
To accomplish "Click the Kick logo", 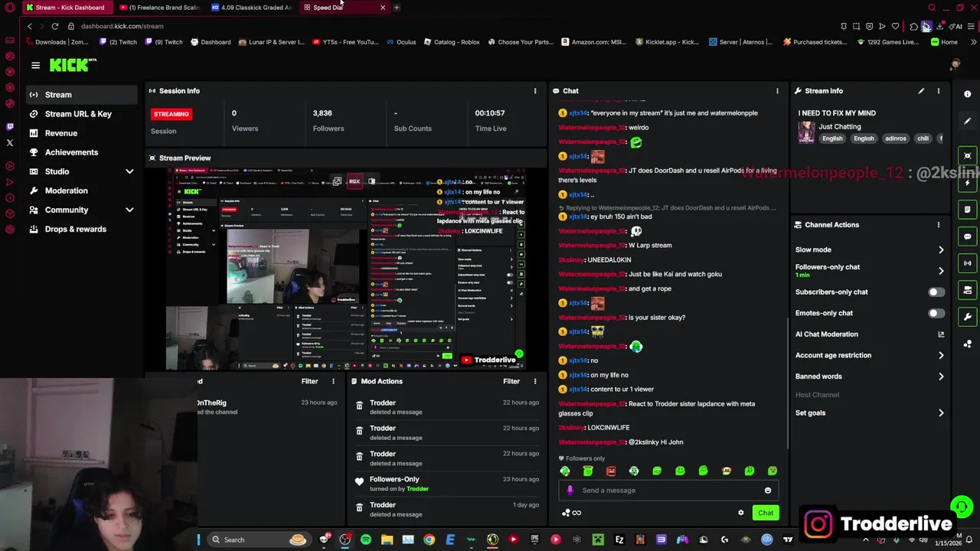I will (x=73, y=65).
